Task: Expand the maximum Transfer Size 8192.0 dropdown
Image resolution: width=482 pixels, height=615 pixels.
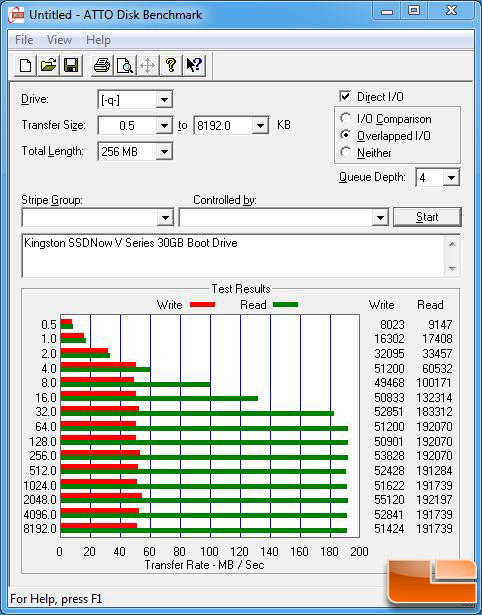Action: 260,126
